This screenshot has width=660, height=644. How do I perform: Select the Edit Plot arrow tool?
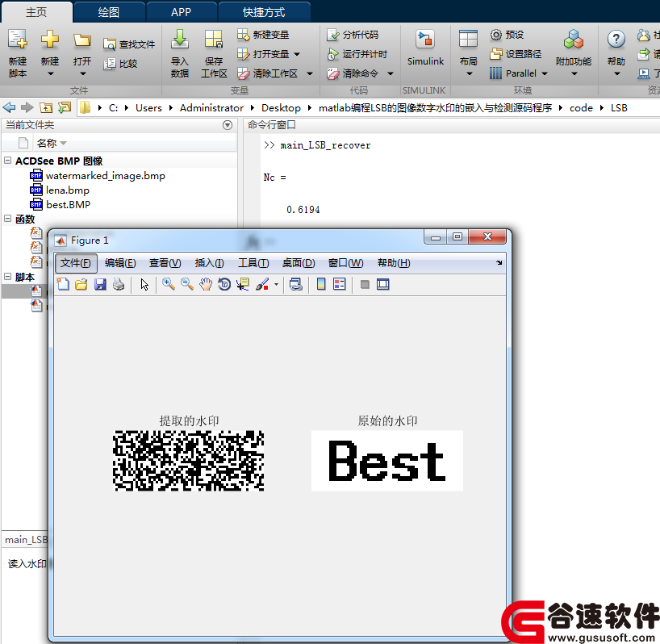pos(144,285)
